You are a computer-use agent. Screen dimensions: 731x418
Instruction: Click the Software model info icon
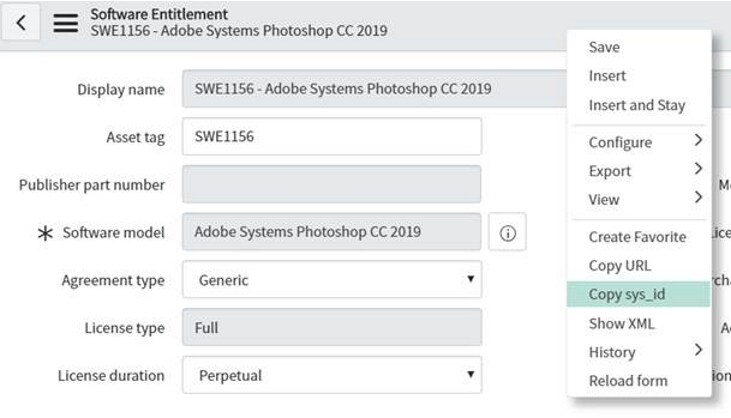pyautogui.click(x=508, y=232)
